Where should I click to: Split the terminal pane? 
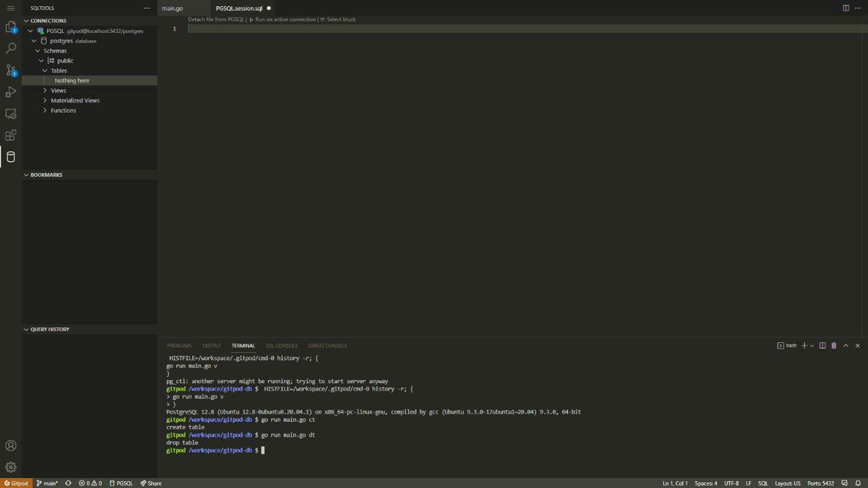(823, 345)
